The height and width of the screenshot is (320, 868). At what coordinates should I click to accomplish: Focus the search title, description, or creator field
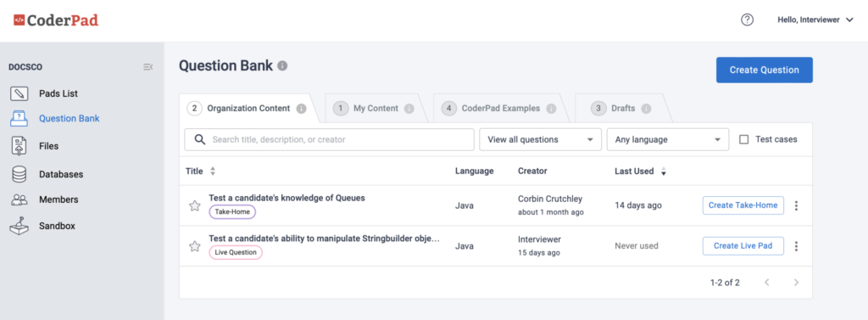[x=330, y=140]
